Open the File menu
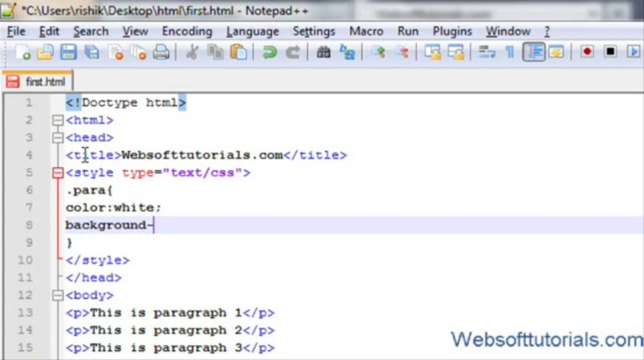The image size is (644, 360). click(16, 31)
